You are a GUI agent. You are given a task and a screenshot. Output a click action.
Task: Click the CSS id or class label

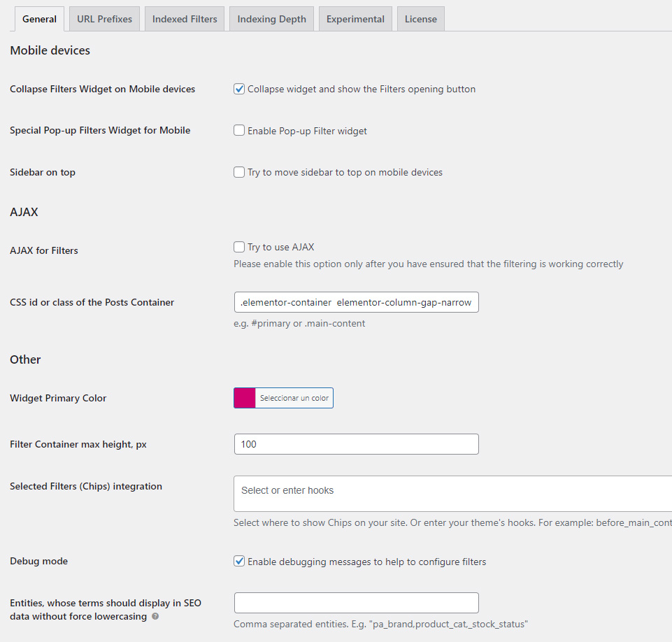(x=92, y=302)
